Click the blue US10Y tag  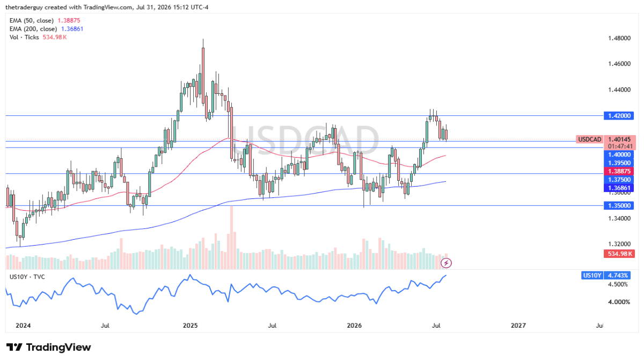pos(592,275)
